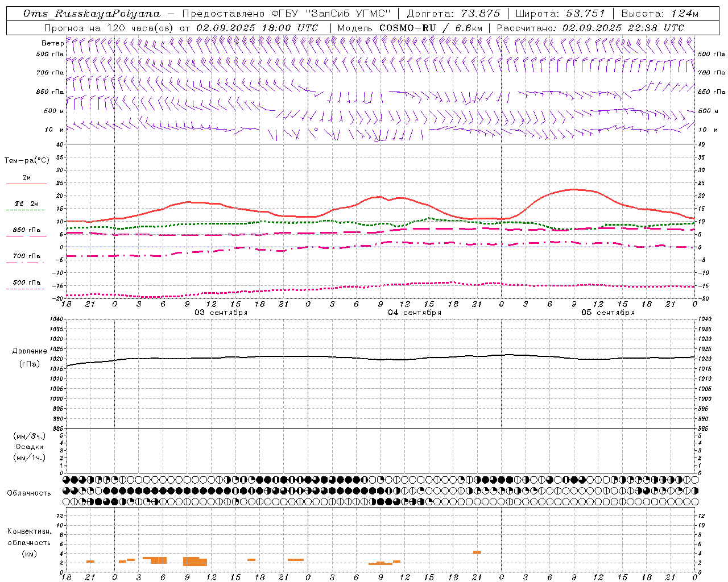Click the (км) unit label

29,553
